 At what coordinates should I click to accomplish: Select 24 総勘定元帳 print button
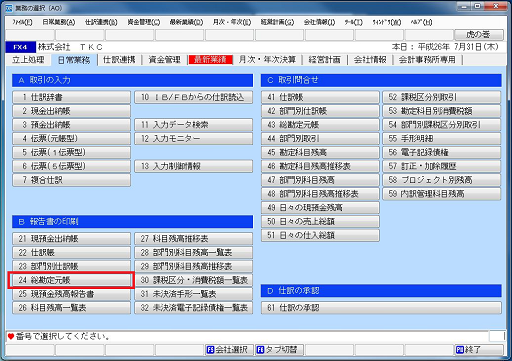pos(71,280)
